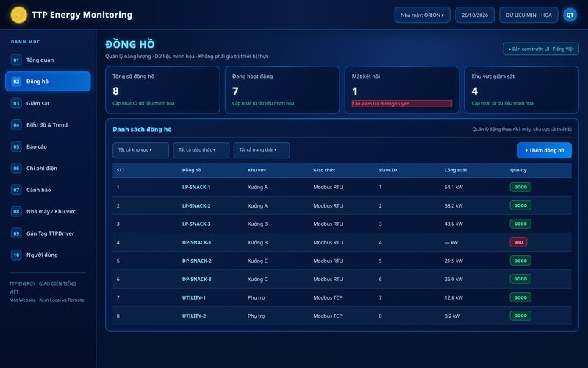Click the Thêm đồng hồ button
588x368 pixels.
point(545,150)
